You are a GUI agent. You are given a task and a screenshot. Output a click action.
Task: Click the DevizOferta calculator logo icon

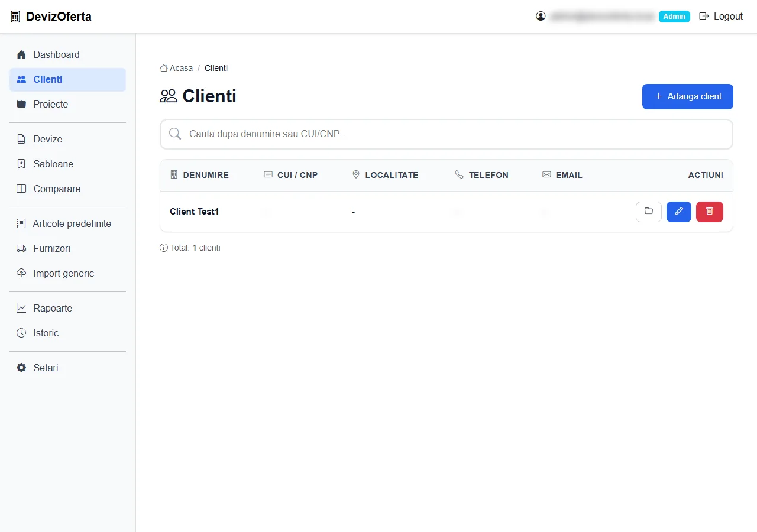tap(15, 17)
